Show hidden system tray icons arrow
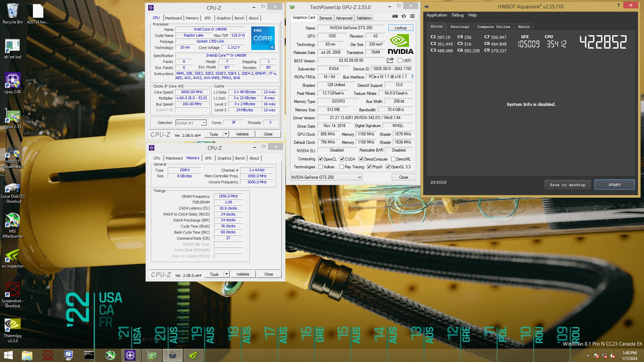Screen dimensions: 644x362 pyautogui.click(x=588, y=356)
